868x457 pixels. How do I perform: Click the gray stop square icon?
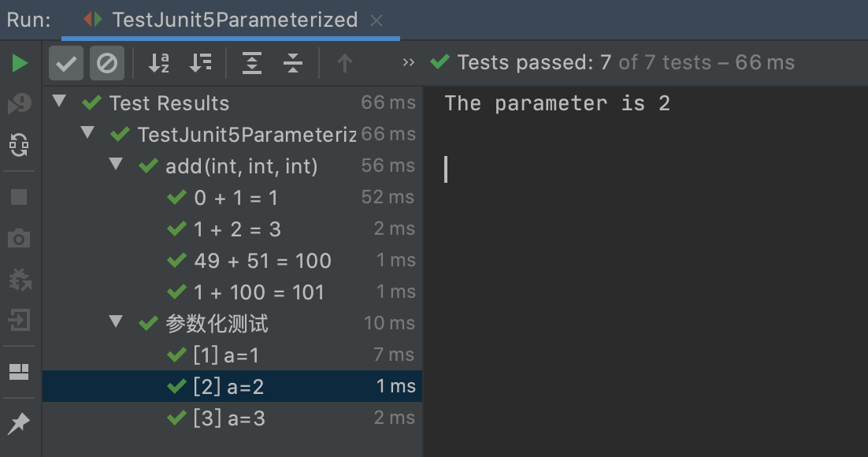tap(20, 197)
